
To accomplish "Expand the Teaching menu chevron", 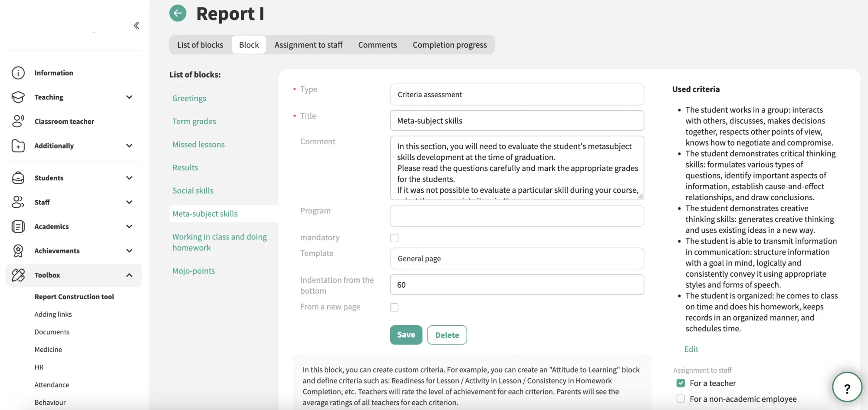I will point(129,97).
